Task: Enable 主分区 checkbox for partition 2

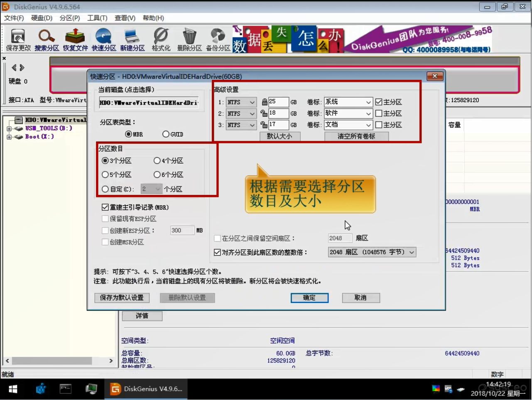Action: click(379, 113)
